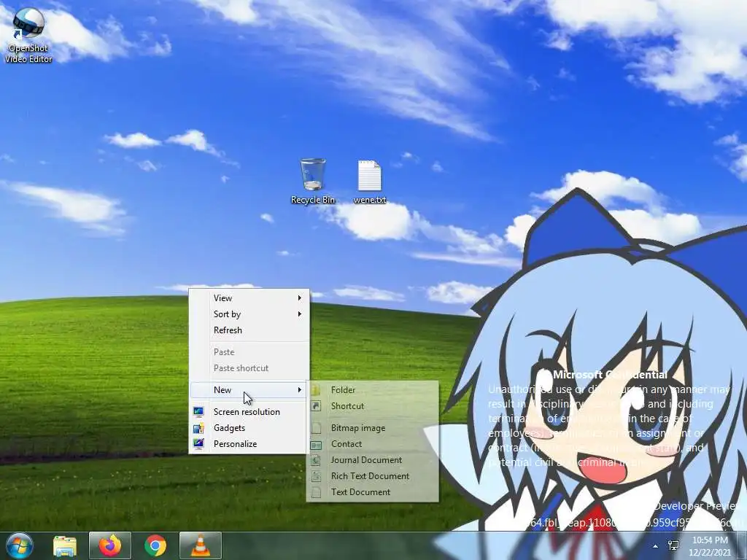Expand the View submenu
The height and width of the screenshot is (560, 747).
coord(249,298)
